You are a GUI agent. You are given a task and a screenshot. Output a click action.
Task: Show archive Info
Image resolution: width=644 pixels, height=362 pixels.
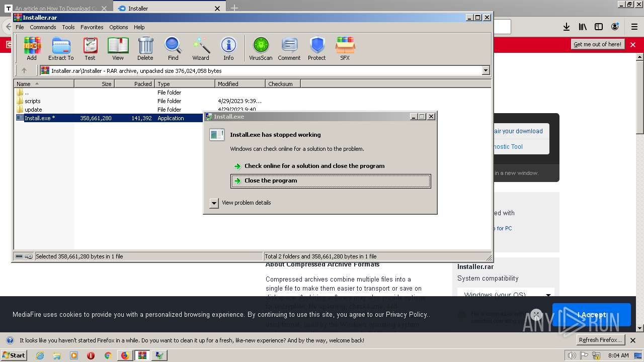pyautogui.click(x=228, y=49)
